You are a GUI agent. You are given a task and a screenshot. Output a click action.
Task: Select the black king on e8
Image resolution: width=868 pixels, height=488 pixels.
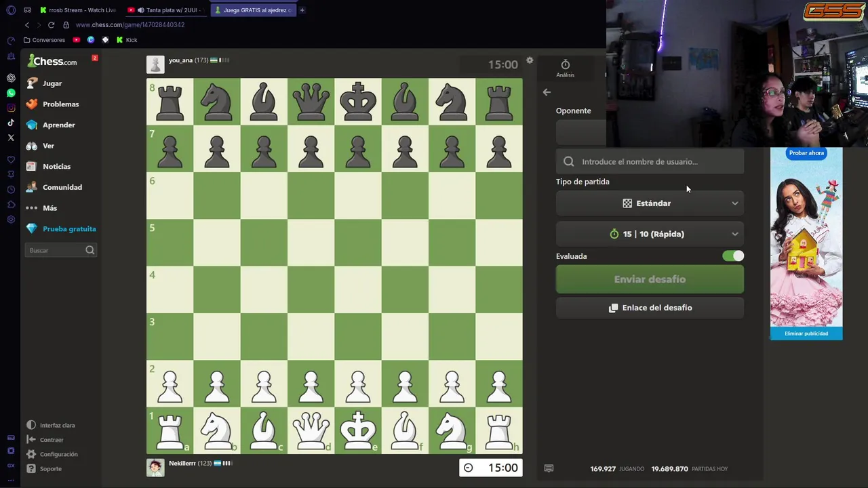[358, 102]
